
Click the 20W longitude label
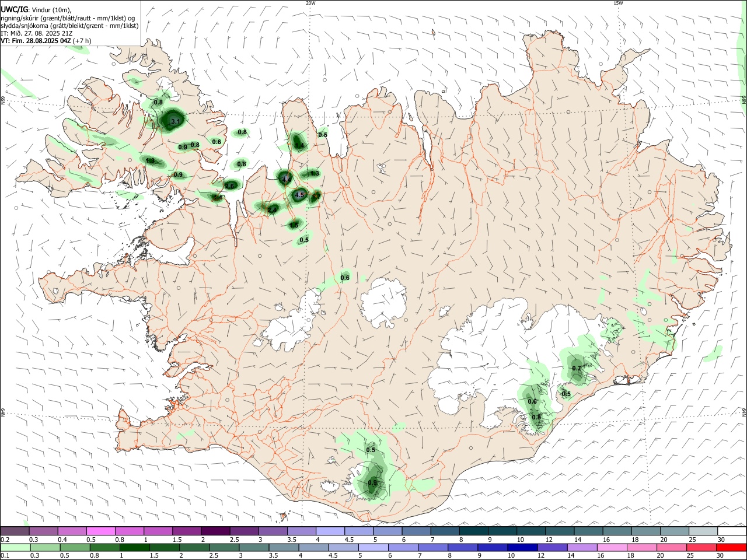pyautogui.click(x=310, y=3)
